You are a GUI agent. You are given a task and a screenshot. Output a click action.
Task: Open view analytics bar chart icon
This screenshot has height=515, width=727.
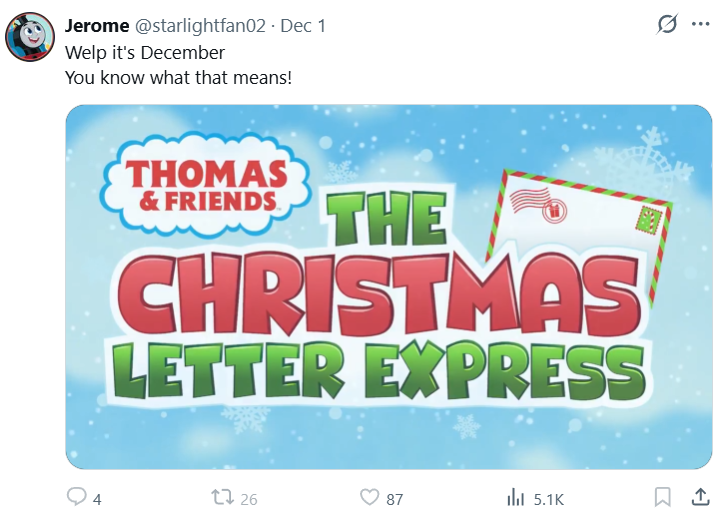click(516, 497)
